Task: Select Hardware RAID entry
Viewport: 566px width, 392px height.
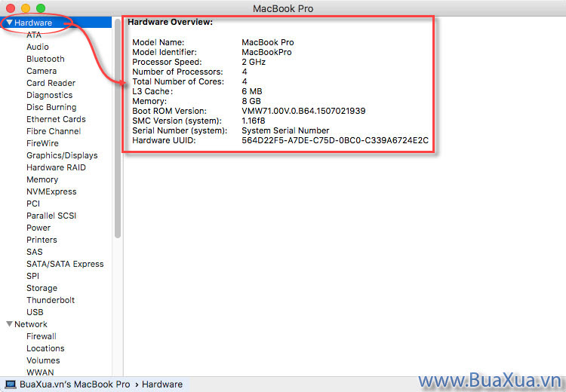Action: click(x=56, y=167)
